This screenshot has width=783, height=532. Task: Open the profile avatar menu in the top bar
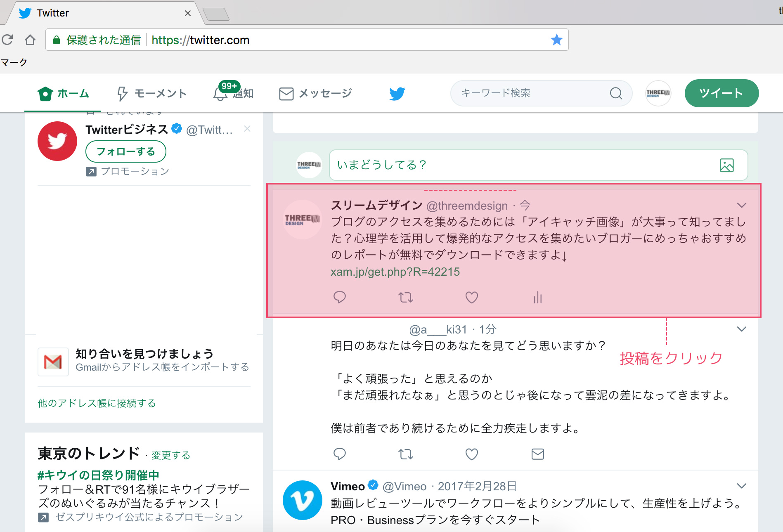[x=658, y=93]
